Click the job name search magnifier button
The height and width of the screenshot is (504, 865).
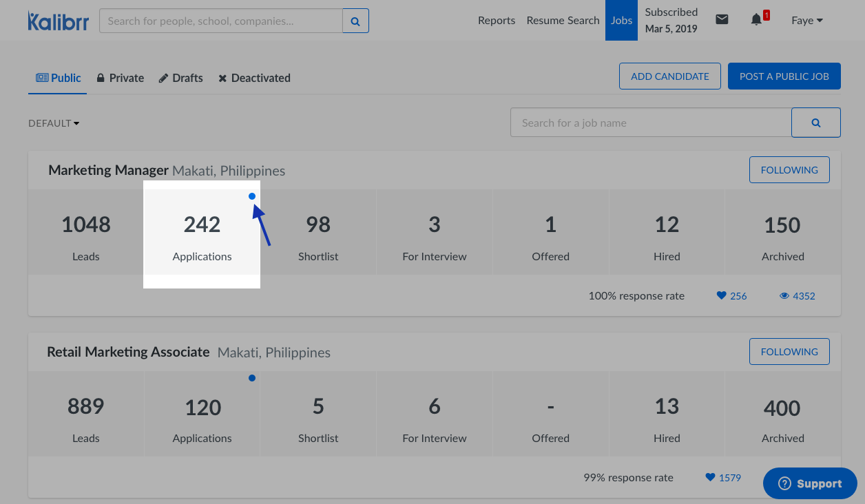[815, 123]
